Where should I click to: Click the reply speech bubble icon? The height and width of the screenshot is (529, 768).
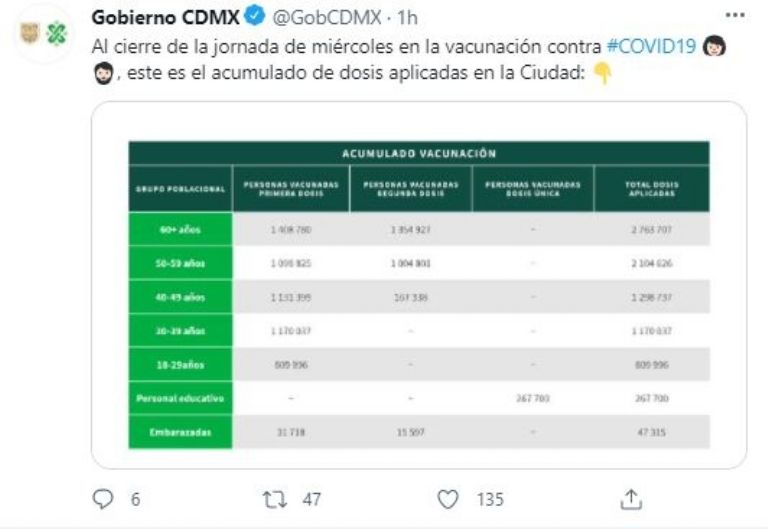pos(103,499)
